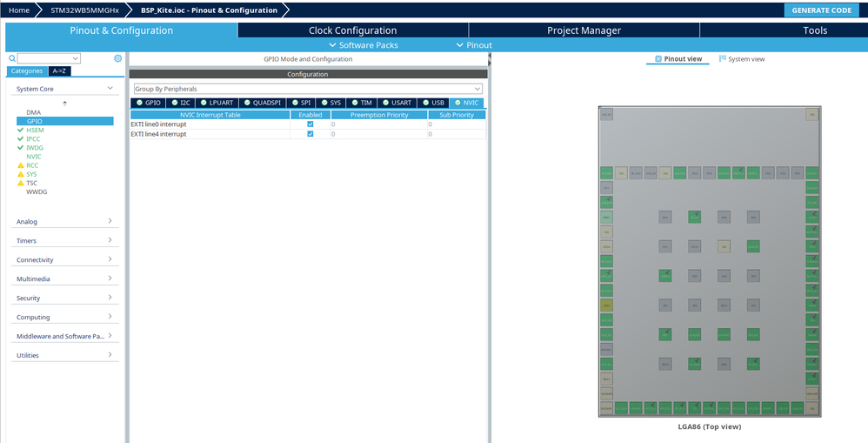The image size is (868, 443).
Task: Select the Categories tab
Action: coord(27,70)
